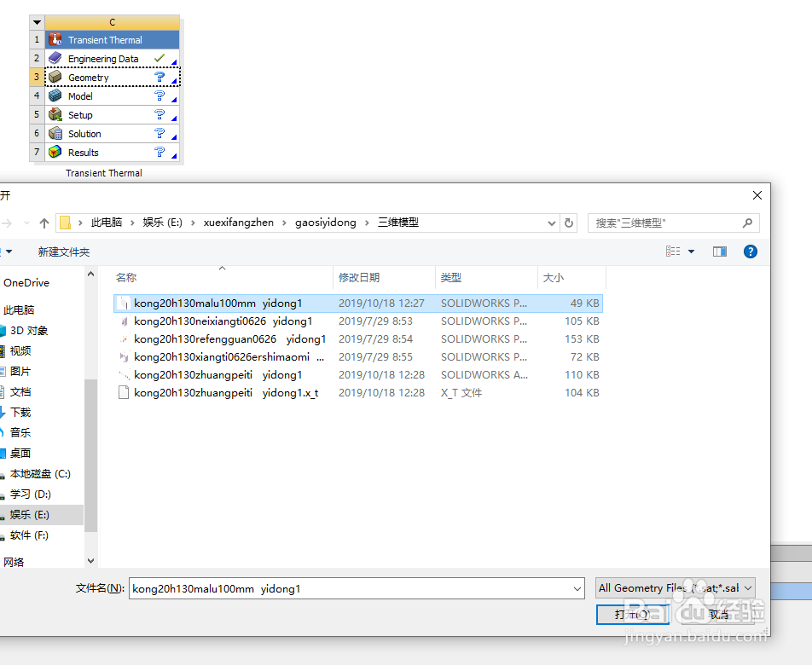812x665 pixels.
Task: Expand the chevron after gaosiyidong in path
Action: point(367,223)
